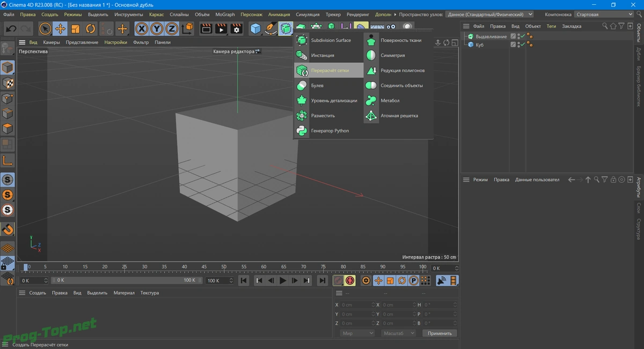644x349 pixels.
Task: Switch to the Структура side tab
Action: [x=639, y=229]
